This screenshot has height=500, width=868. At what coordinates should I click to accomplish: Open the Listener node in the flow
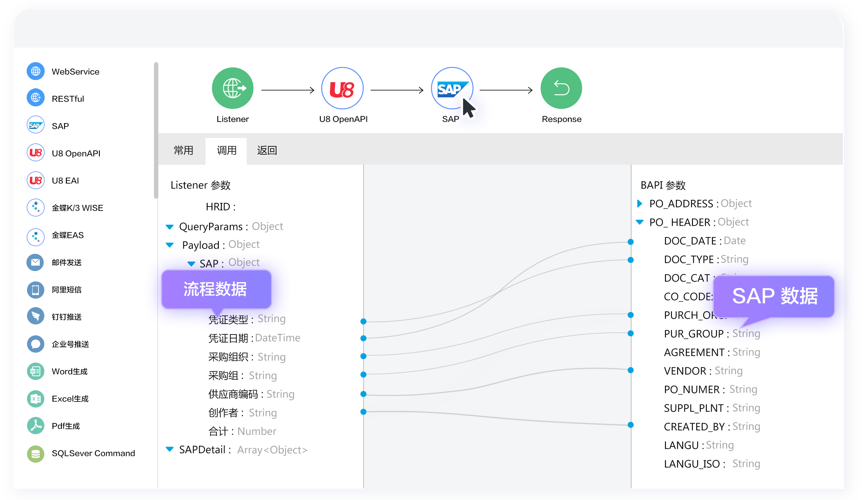click(233, 88)
